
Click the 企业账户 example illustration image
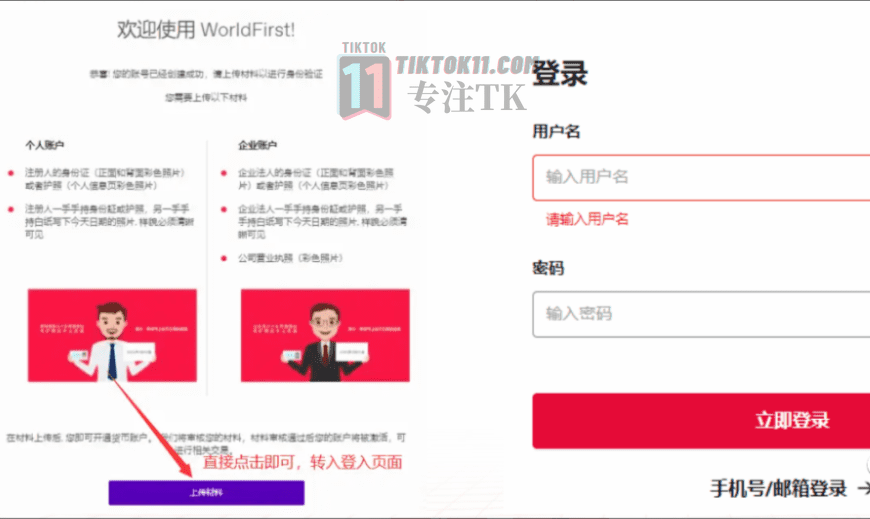click(x=325, y=335)
